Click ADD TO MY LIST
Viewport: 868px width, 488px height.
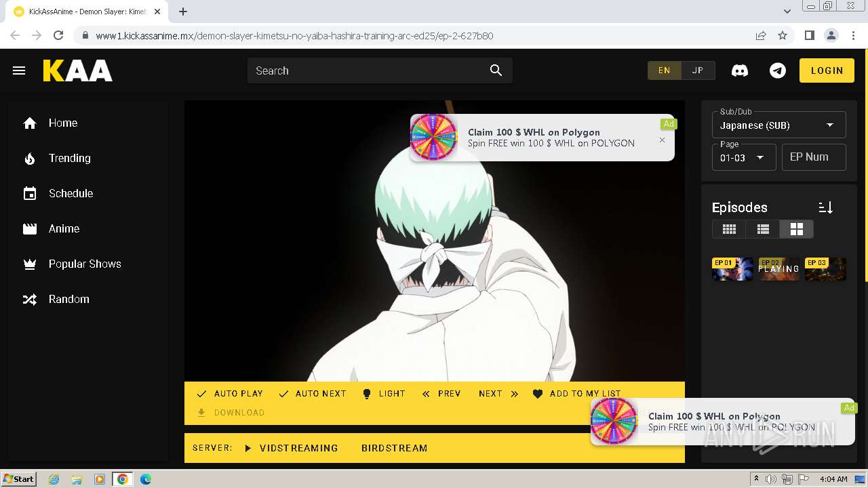[x=576, y=394]
